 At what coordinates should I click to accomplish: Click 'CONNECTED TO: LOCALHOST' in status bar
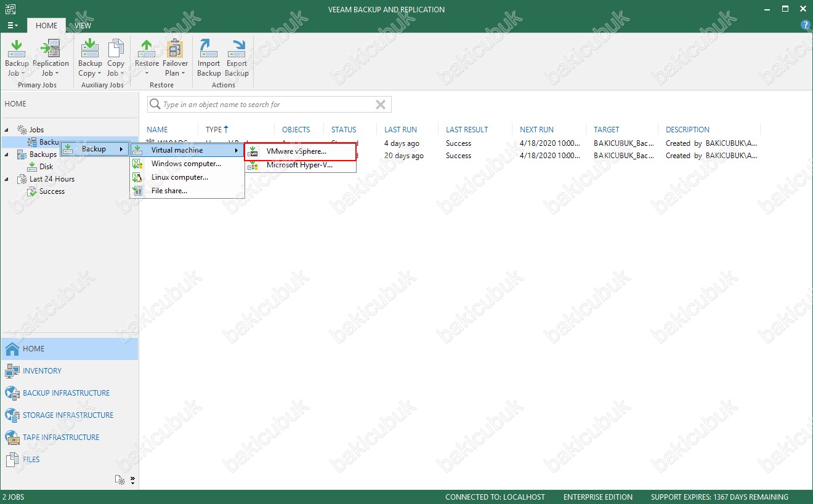[x=495, y=497]
